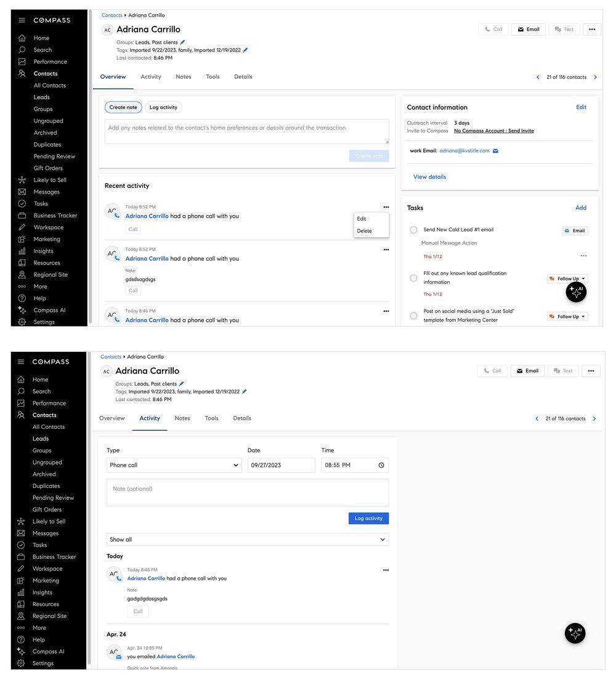The image size is (616, 679).
Task: Edit Tags pencil icon in top screenshot
Action: click(245, 51)
